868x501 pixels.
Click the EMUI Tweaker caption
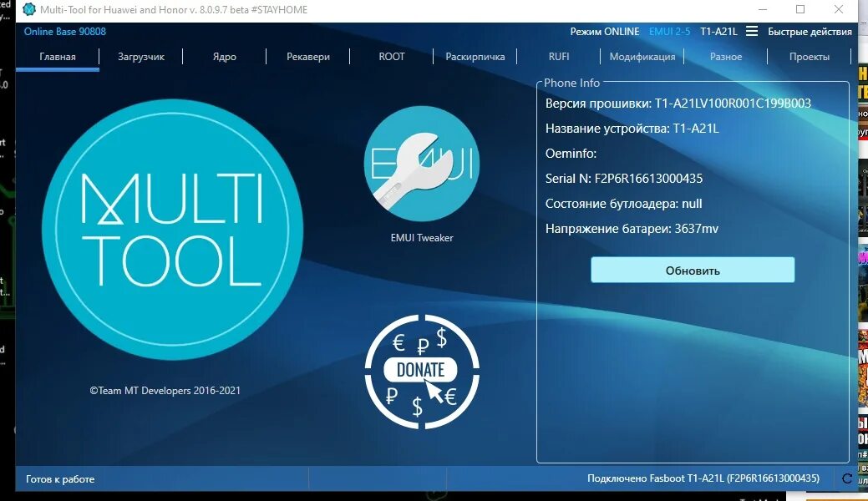(422, 237)
